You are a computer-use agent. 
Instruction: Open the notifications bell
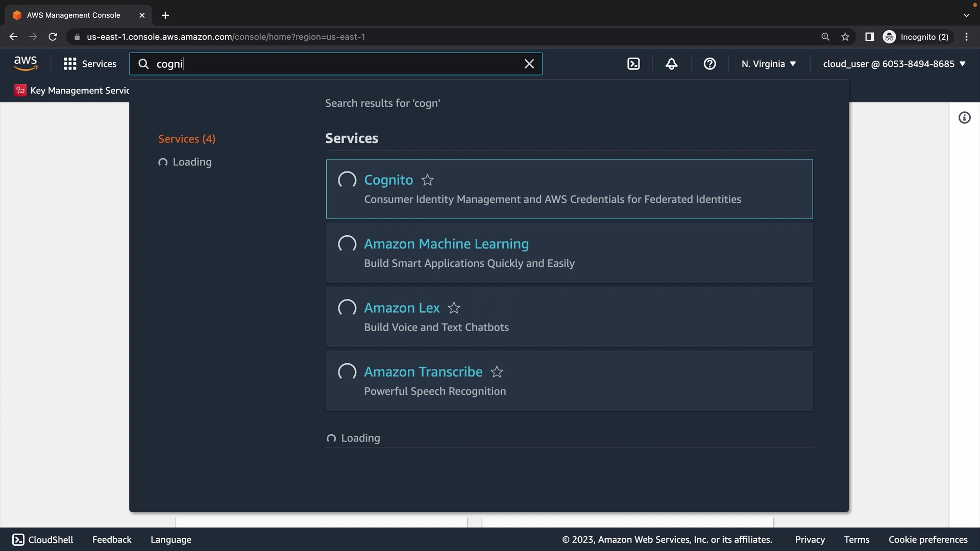(x=672, y=64)
